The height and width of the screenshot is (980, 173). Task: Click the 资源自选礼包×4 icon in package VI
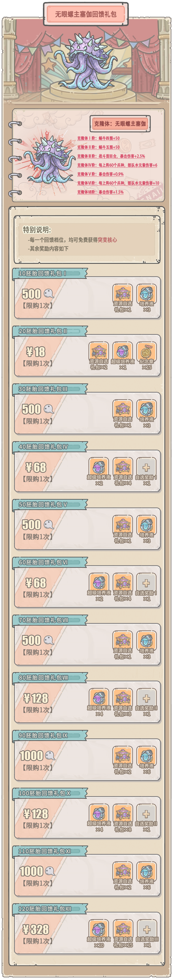tap(123, 583)
